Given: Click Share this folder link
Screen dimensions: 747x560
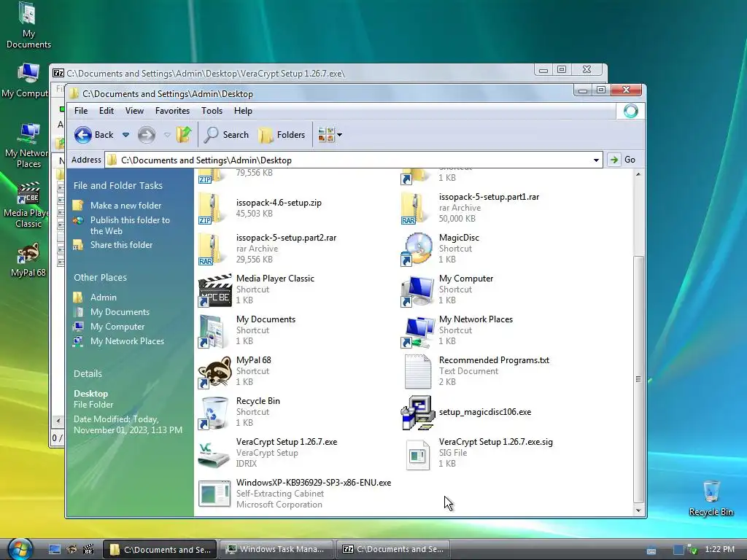Looking at the screenshot, I should (122, 245).
